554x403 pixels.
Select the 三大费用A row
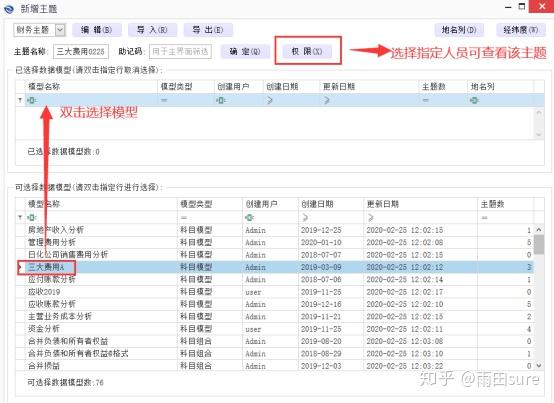[276, 267]
